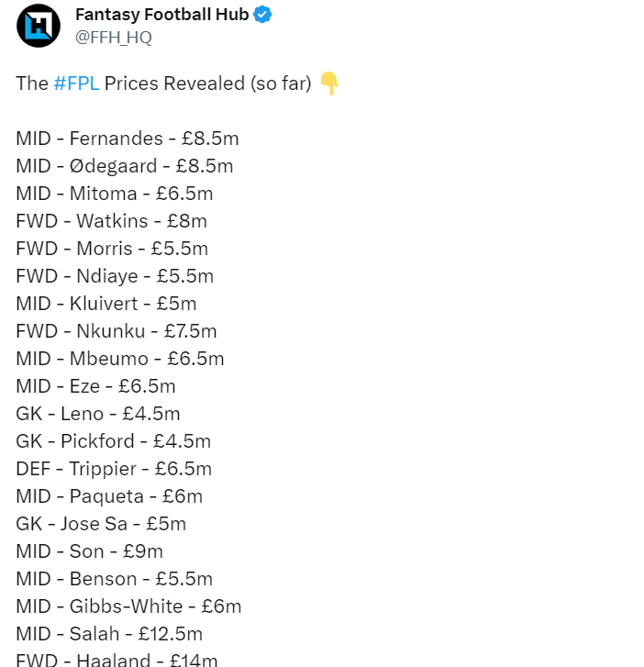The image size is (644, 667).
Task: Select the Ødegaard £8.5m text line
Action: point(125,166)
